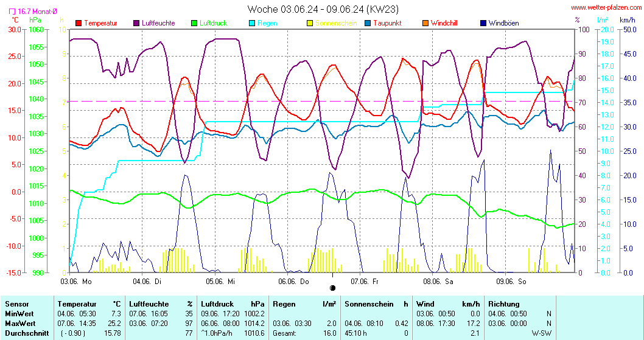644x340 pixels.
Task: Click the 08.06. Sa date label
Action: pyautogui.click(x=438, y=281)
